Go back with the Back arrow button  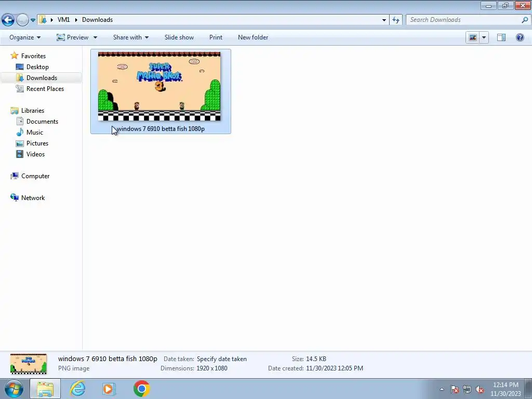point(8,20)
